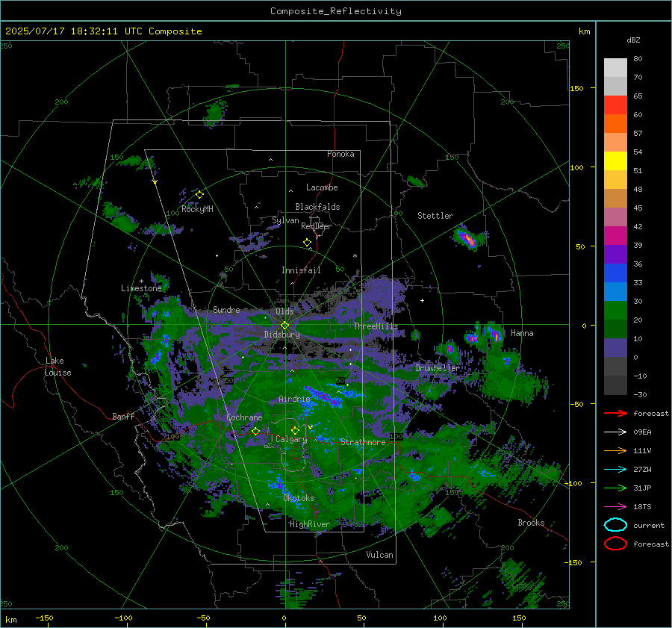Click the Composite_Reflectivity title text
The width and height of the screenshot is (672, 628).
[x=335, y=11]
